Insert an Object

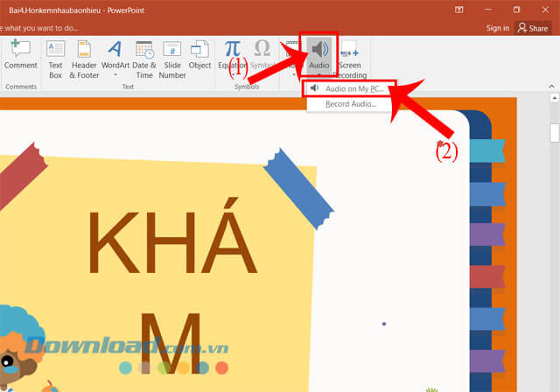(x=199, y=54)
